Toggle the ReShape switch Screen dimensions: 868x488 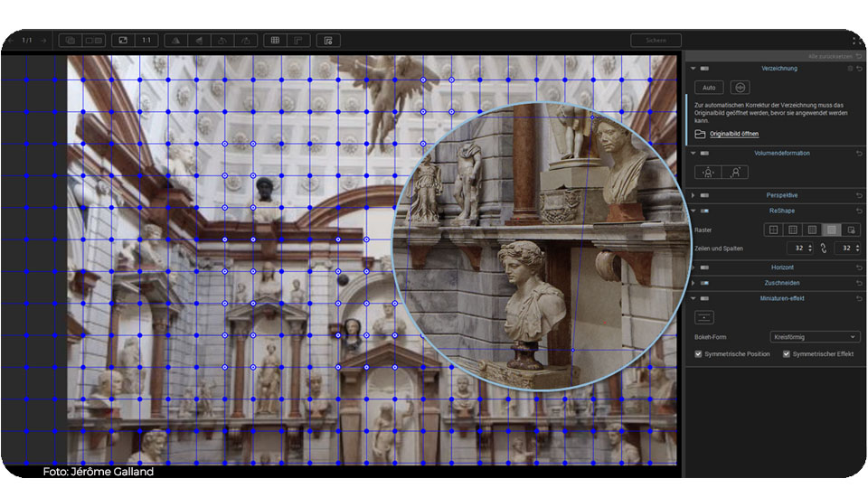[704, 211]
